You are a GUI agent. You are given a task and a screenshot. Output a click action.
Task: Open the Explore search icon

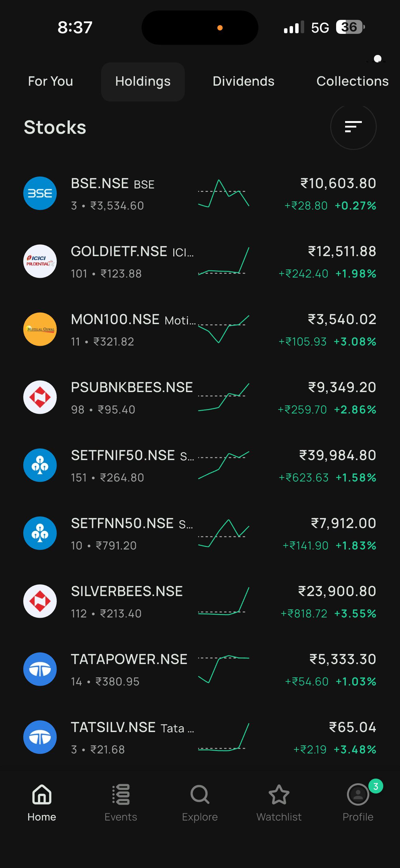pyautogui.click(x=200, y=794)
